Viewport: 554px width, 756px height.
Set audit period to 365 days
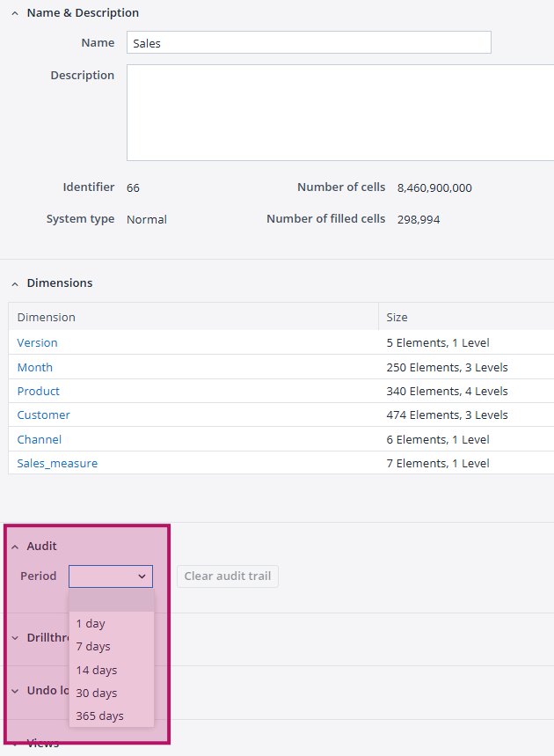coord(99,716)
